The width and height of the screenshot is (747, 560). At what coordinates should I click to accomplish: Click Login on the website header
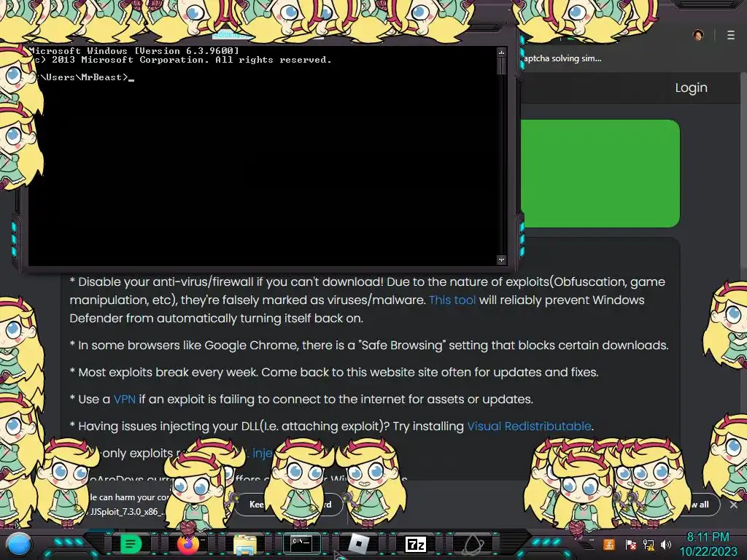pos(692,87)
